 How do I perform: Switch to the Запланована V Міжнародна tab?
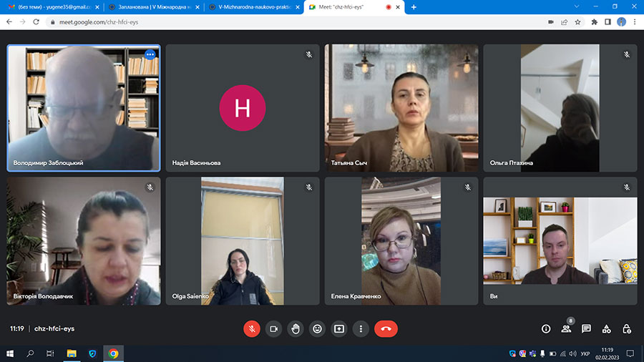point(153,7)
